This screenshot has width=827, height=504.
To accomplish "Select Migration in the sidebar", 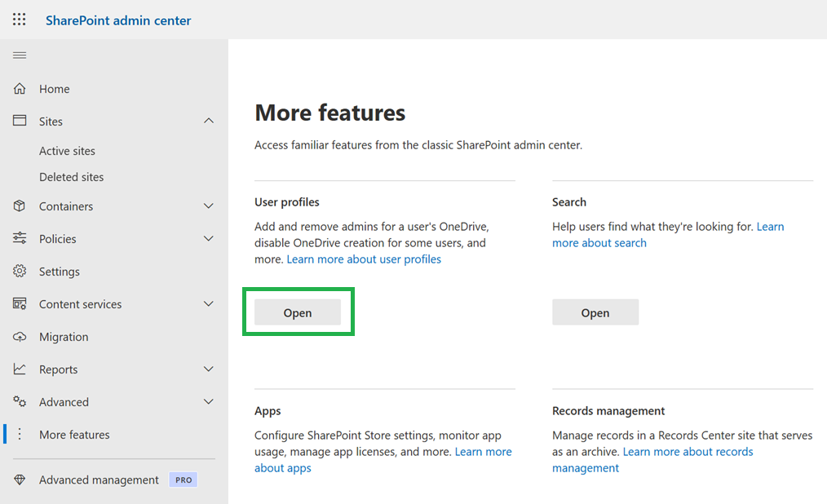I will [64, 337].
